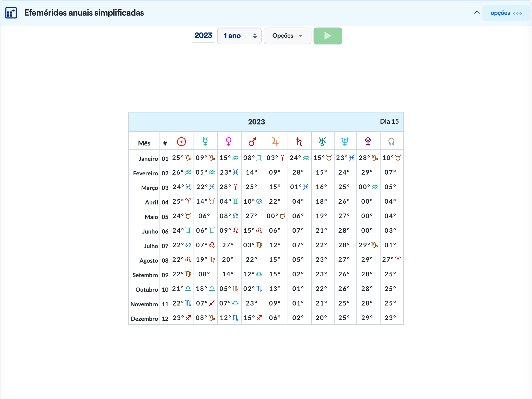Click the 2023 table title
532x399 pixels.
[256, 122]
